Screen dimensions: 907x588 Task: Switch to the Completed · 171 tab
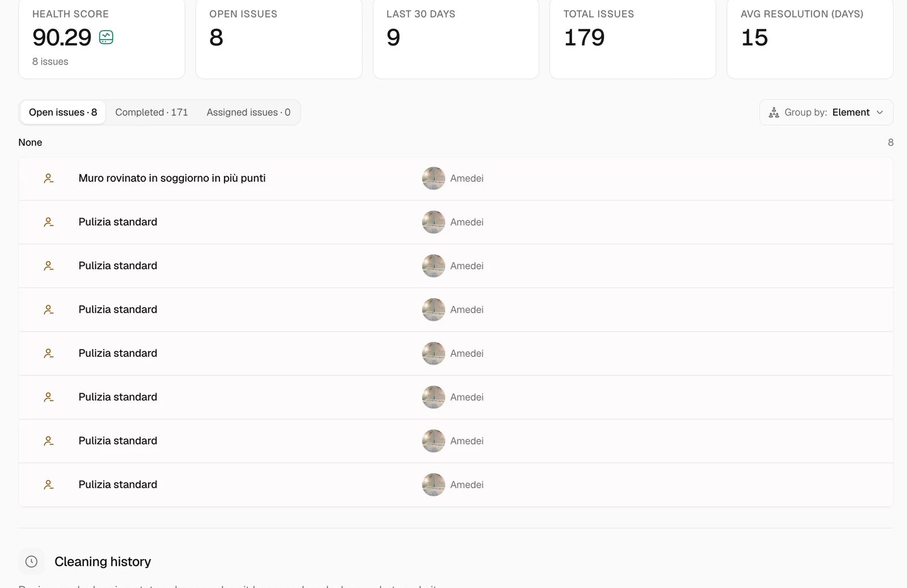point(151,112)
